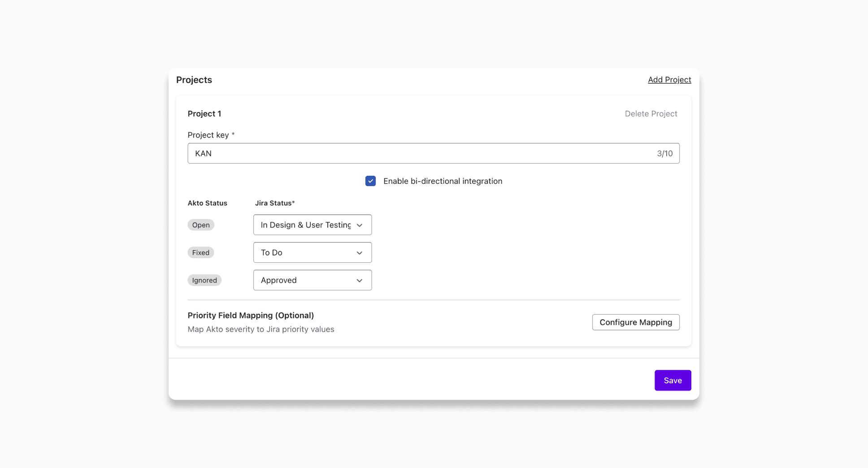Click the Akto Status column header
Screen dimensions: 868x468
pyautogui.click(x=208, y=203)
